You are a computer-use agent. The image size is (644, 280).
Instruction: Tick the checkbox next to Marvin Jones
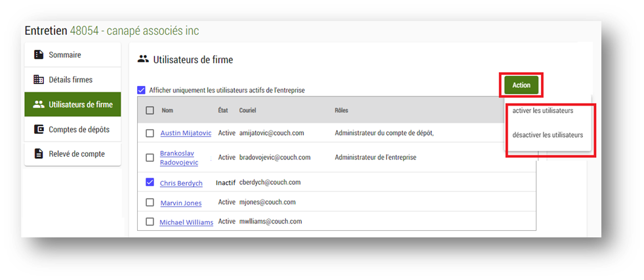pyautogui.click(x=150, y=203)
